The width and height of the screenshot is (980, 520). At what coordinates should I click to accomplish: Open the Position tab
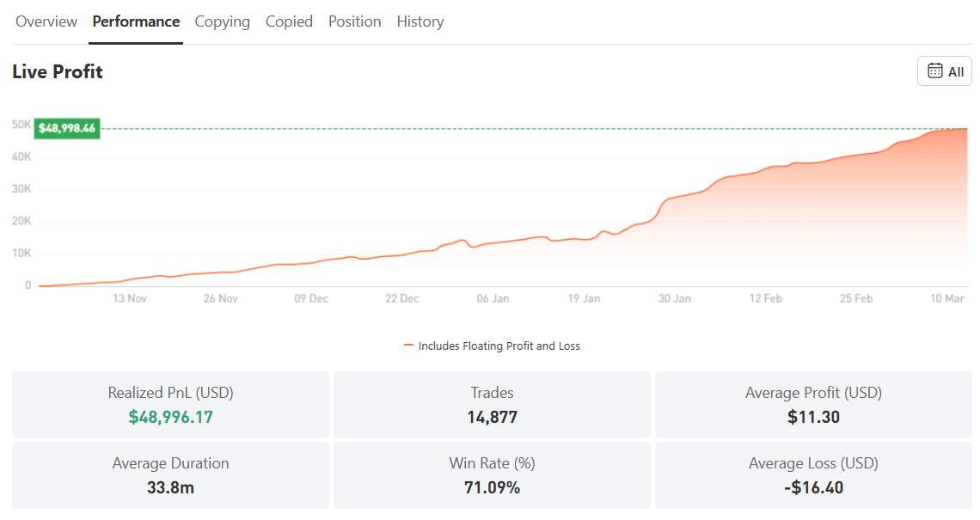[354, 21]
